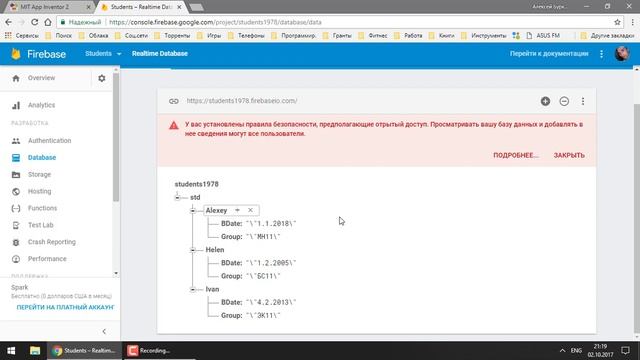Image resolution: width=640 pixels, height=360 pixels.
Task: Click ПЕРЕЙТИ НА ПЛАТНЫЙ АККАУНТ link
Action: (x=65, y=307)
